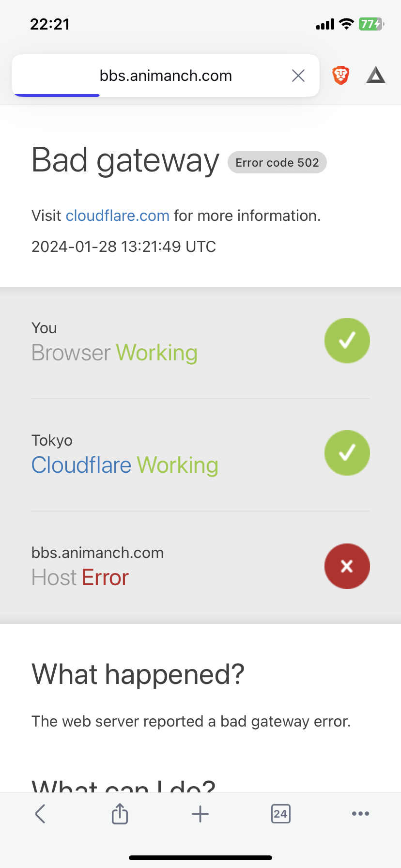
Task: Add a new tab with plus icon
Action: [x=200, y=814]
